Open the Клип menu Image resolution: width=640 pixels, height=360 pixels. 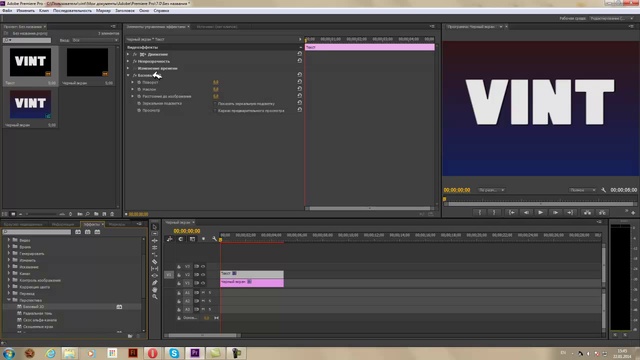44,11
